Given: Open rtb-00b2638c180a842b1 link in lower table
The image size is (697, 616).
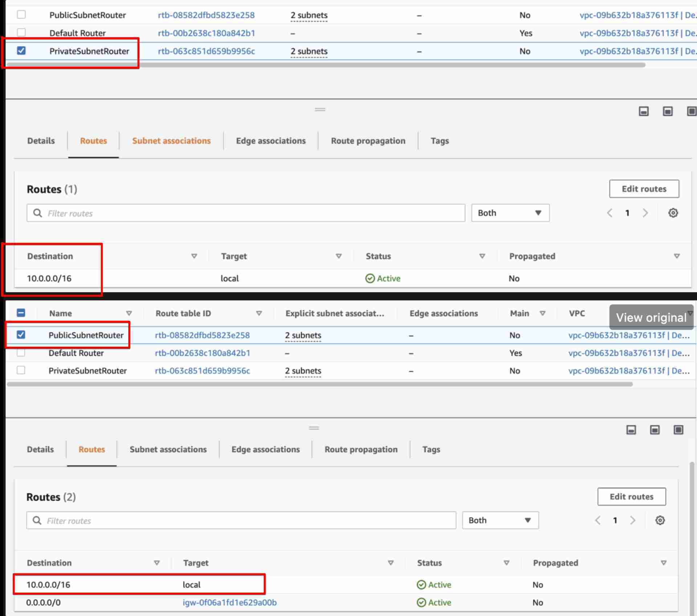Looking at the screenshot, I should coord(203,353).
